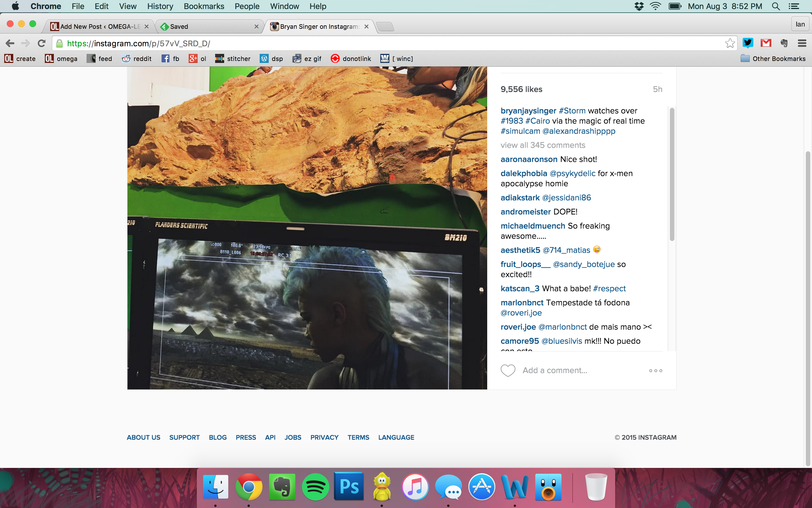Image resolution: width=812 pixels, height=508 pixels.
Task: Open the Window menu
Action: coord(284,6)
